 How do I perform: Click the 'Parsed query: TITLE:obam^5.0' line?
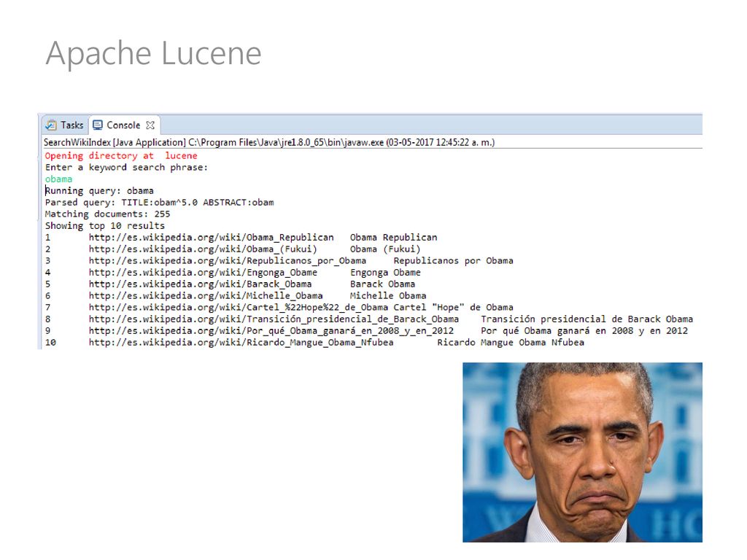(x=159, y=203)
